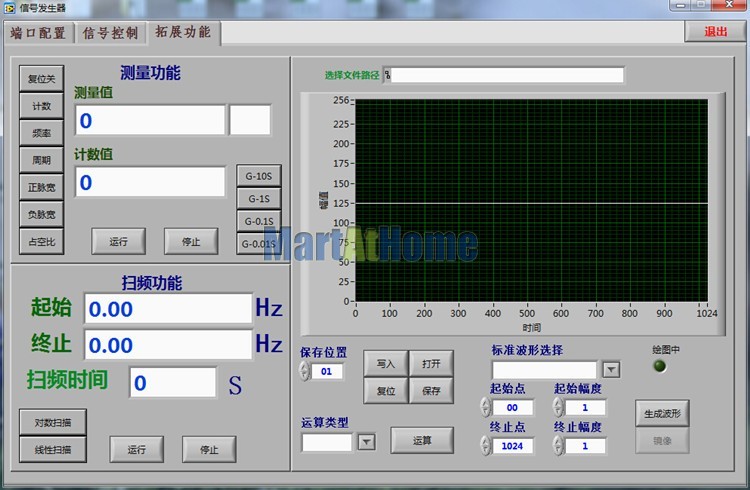The width and height of the screenshot is (750, 490).
Task: Click the 绘图中 LED indicator
Action: coord(659,366)
